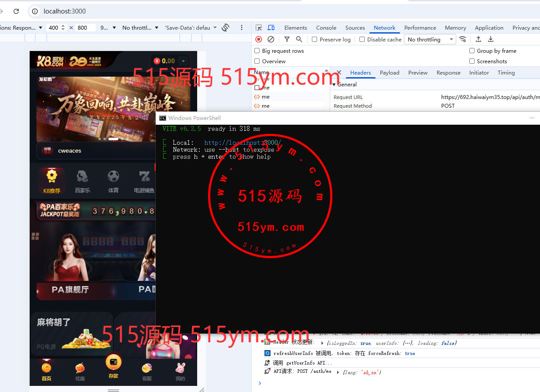Toggle the device toolbar icon
The width and height of the screenshot is (540, 392).
click(271, 27)
